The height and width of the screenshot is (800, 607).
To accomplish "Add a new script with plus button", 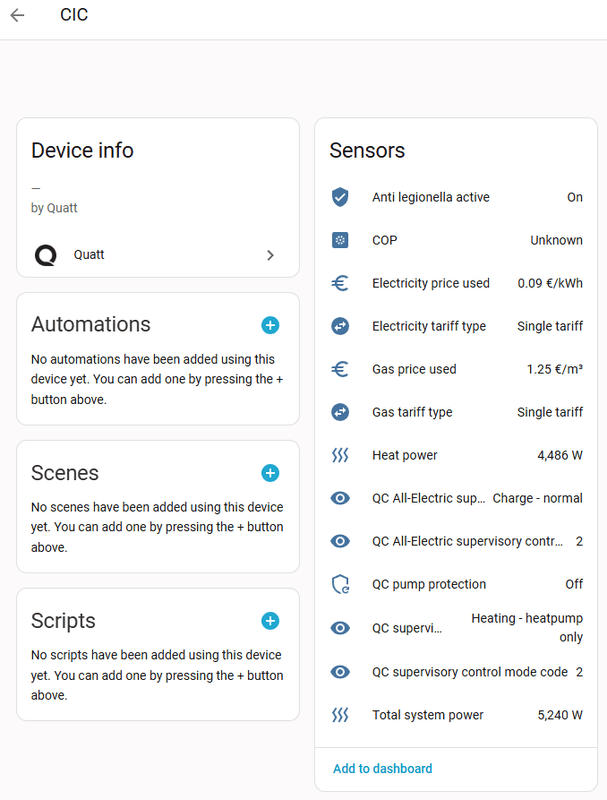I will (x=270, y=621).
